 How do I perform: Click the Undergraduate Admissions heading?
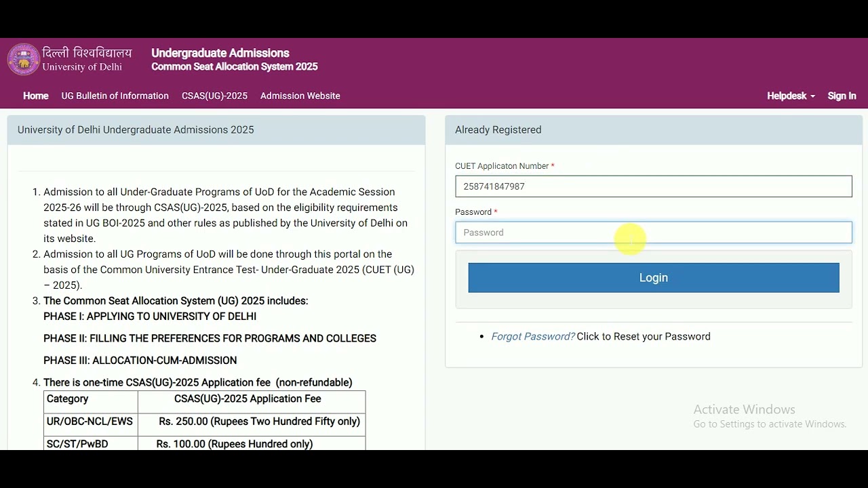[220, 53]
